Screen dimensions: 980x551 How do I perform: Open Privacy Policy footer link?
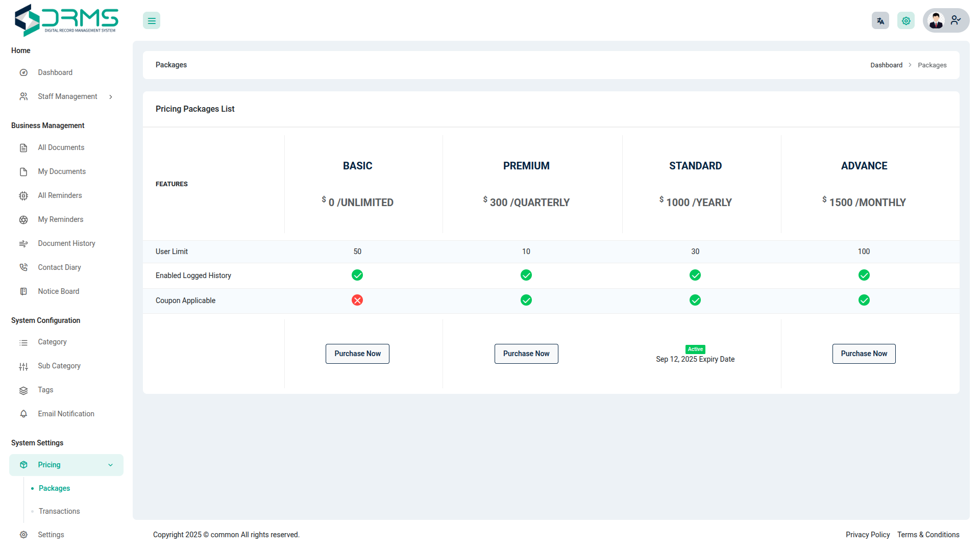(867, 535)
